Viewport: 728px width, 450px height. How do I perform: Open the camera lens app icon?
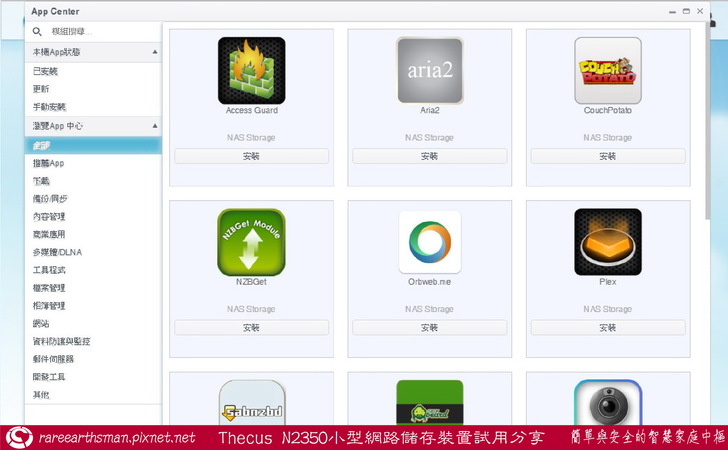pyautogui.click(x=608, y=402)
